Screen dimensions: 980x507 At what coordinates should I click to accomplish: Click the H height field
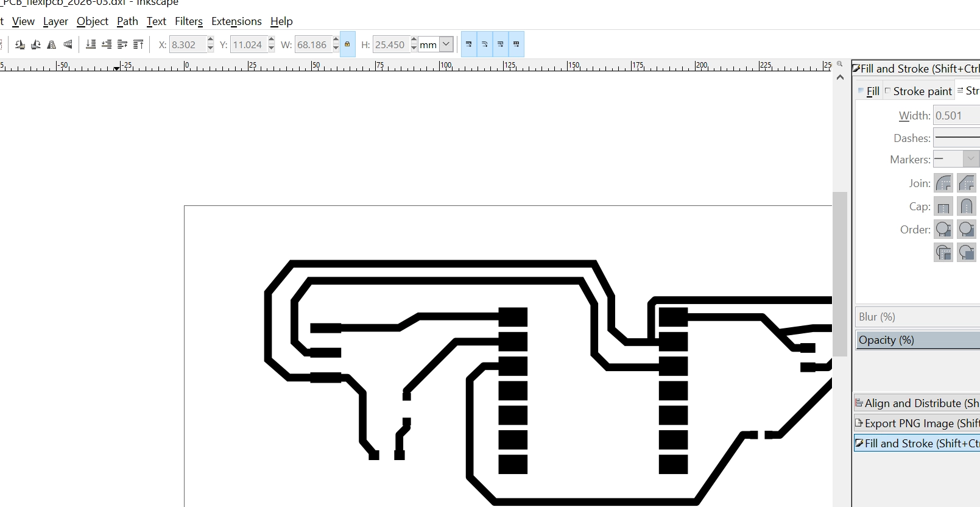(392, 44)
